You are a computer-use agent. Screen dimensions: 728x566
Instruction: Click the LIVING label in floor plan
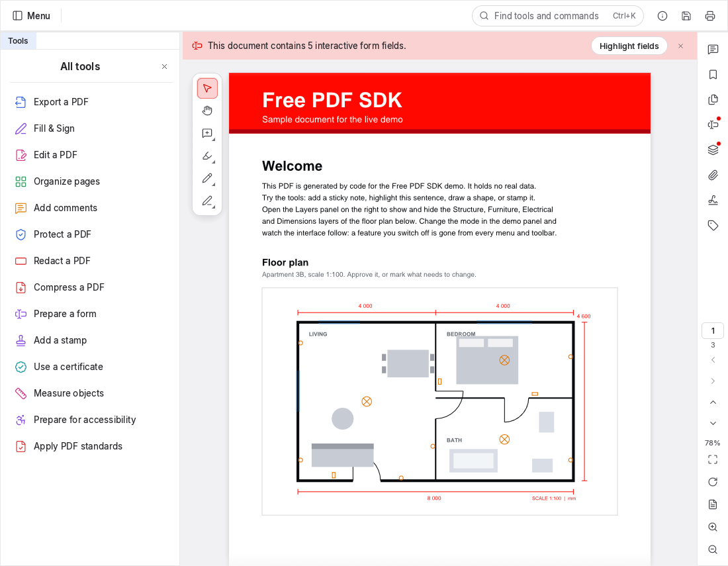[318, 334]
